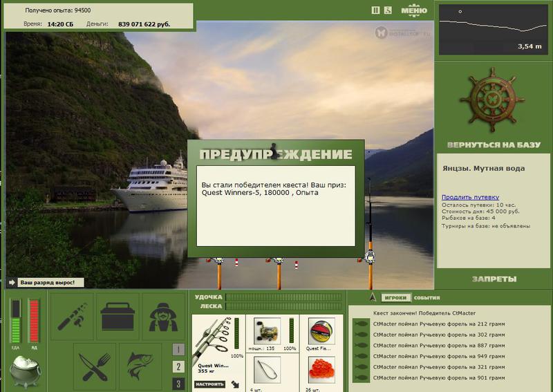Switch to the СОБЫТИЯ tab
The height and width of the screenshot is (392, 553).
click(x=427, y=298)
